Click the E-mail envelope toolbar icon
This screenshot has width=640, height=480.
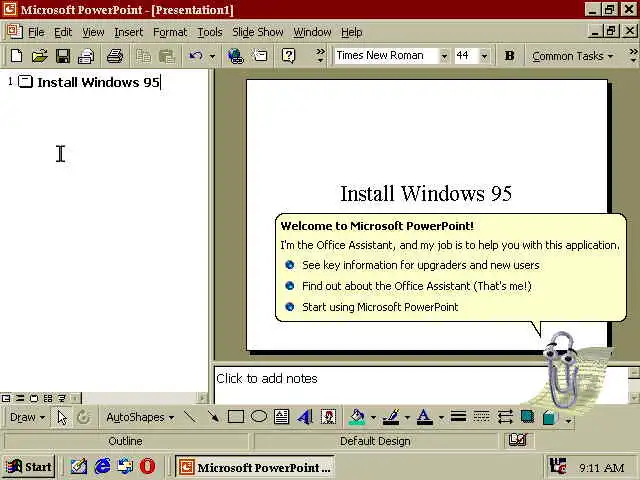tap(86, 56)
